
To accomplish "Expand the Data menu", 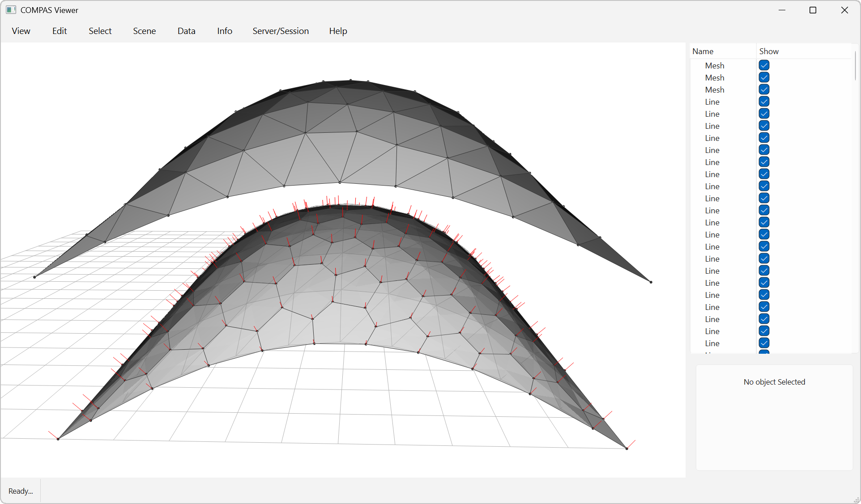I will click(186, 31).
